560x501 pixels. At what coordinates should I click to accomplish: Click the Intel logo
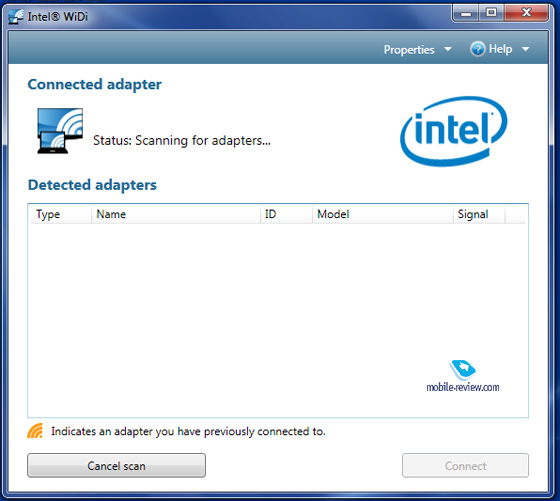pos(454,131)
